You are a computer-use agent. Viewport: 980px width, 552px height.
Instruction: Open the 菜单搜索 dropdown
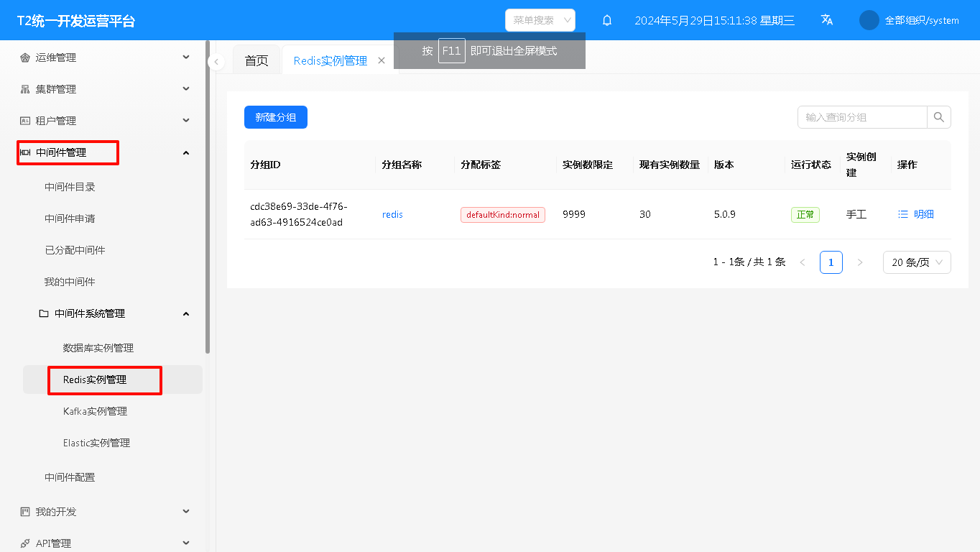(540, 20)
